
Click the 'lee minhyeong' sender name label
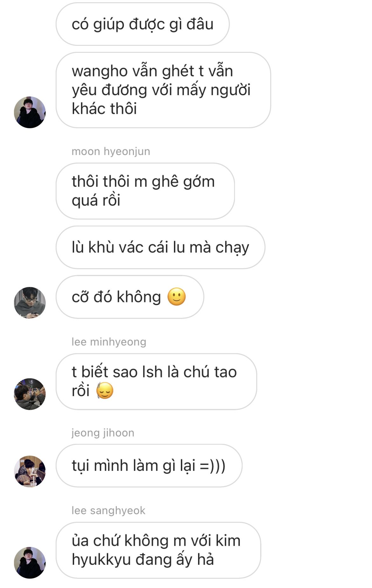tap(109, 342)
